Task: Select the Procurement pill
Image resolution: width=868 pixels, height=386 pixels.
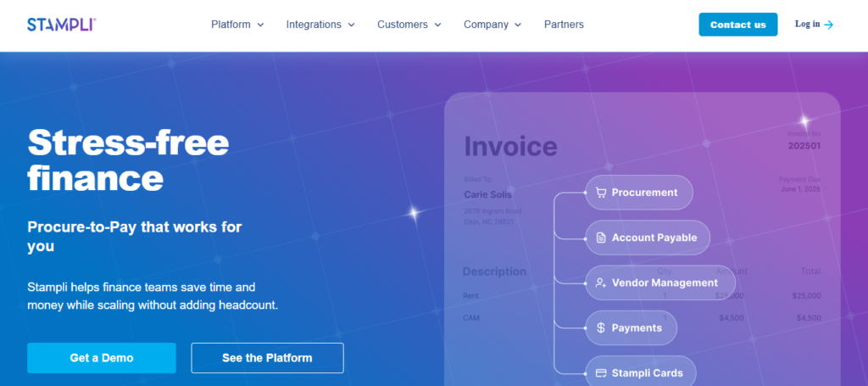Action: (x=639, y=193)
